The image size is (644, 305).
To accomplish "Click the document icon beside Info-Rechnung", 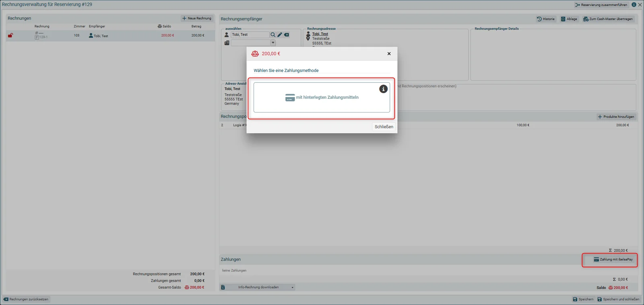I will [223, 287].
